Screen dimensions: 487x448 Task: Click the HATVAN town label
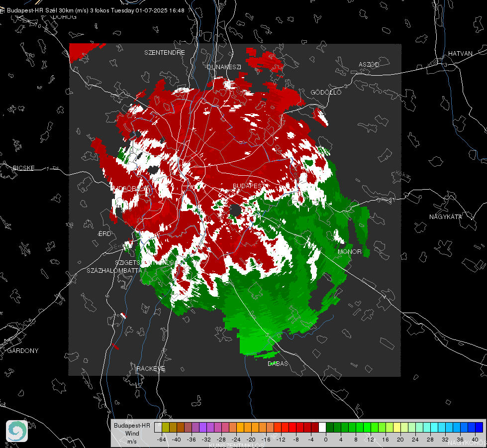click(x=460, y=53)
